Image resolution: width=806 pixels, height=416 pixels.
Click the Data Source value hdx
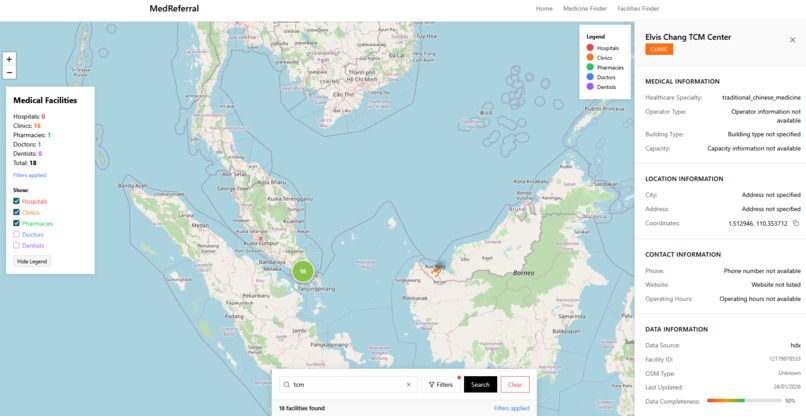[796, 346]
